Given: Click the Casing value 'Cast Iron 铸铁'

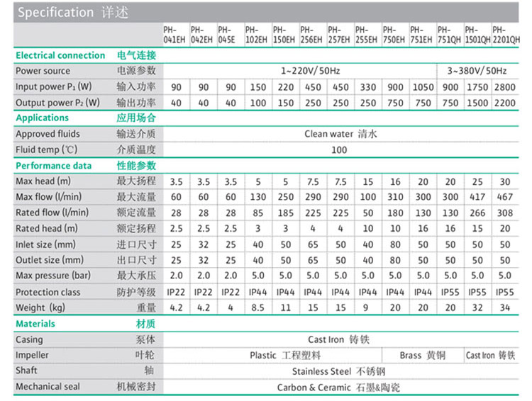Looking at the screenshot, I should point(338,339).
